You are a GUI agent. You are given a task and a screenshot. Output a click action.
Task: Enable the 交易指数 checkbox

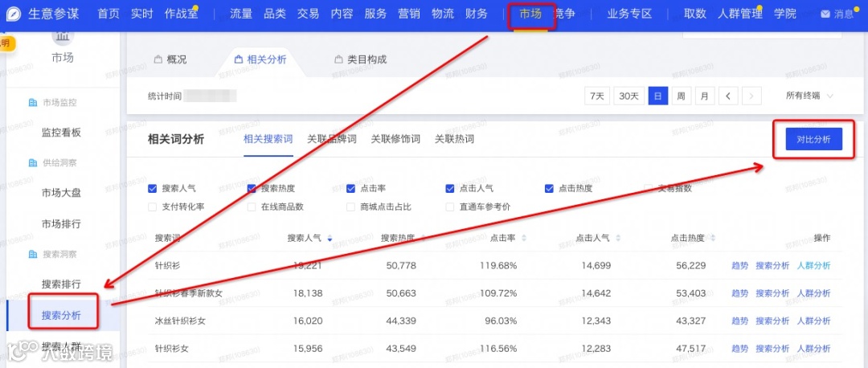[649, 188]
